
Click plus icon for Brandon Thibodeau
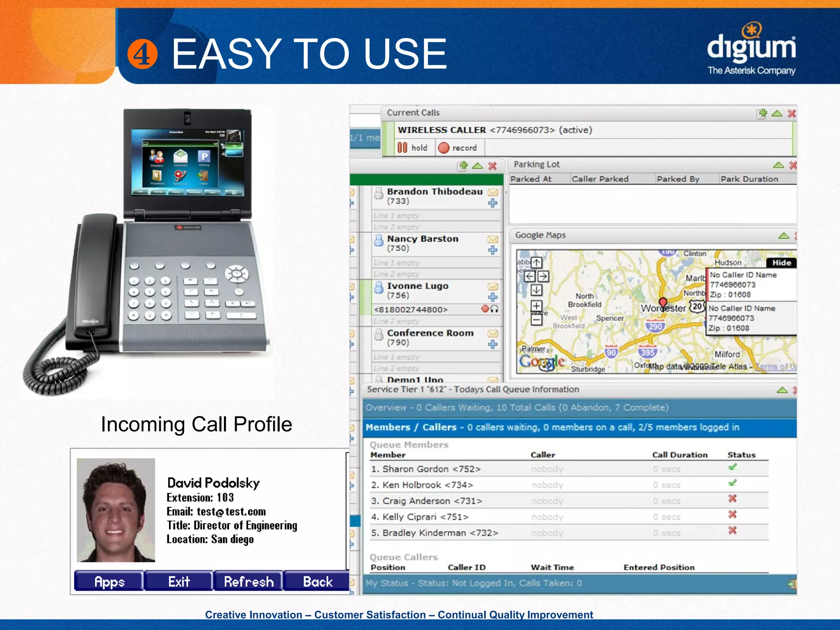(x=493, y=203)
